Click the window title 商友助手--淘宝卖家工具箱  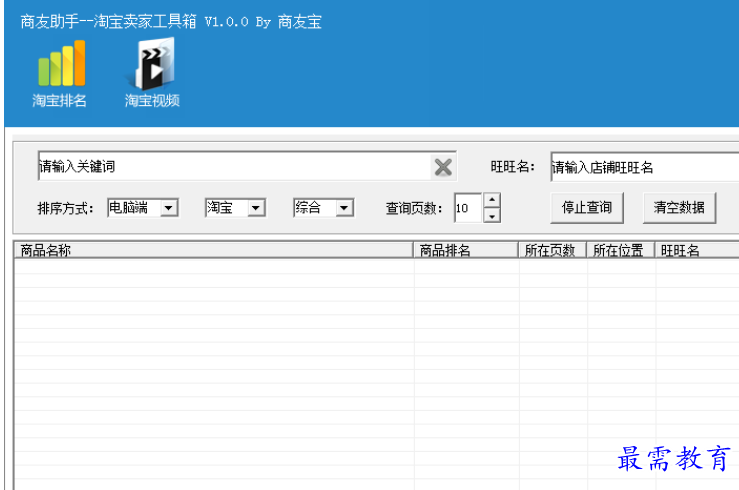pyautogui.click(x=108, y=22)
